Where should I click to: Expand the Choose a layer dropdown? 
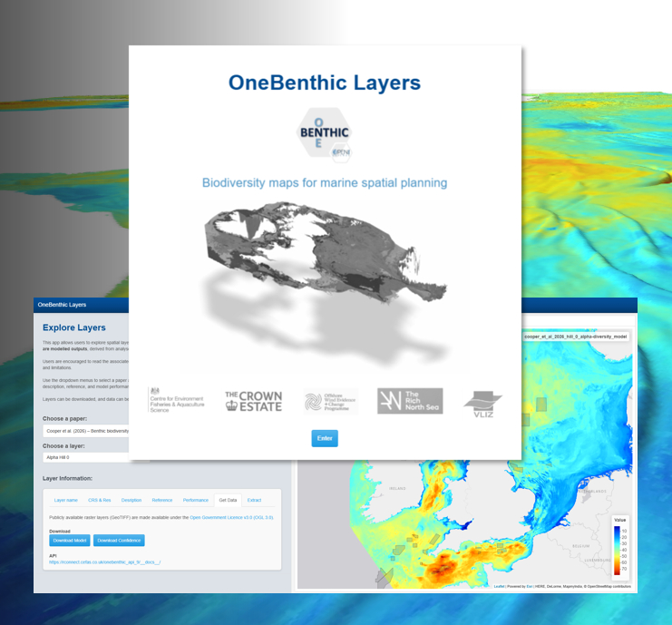coord(86,457)
